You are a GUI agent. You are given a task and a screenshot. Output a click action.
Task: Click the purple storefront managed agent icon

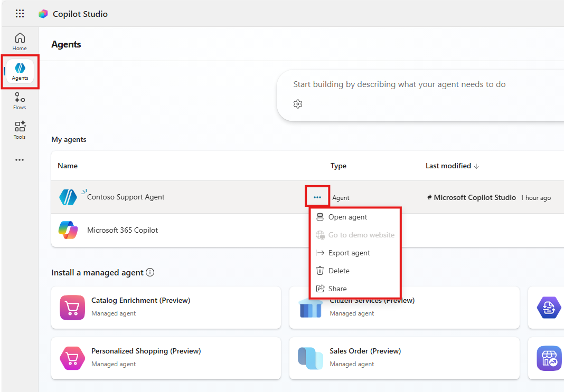point(549,358)
